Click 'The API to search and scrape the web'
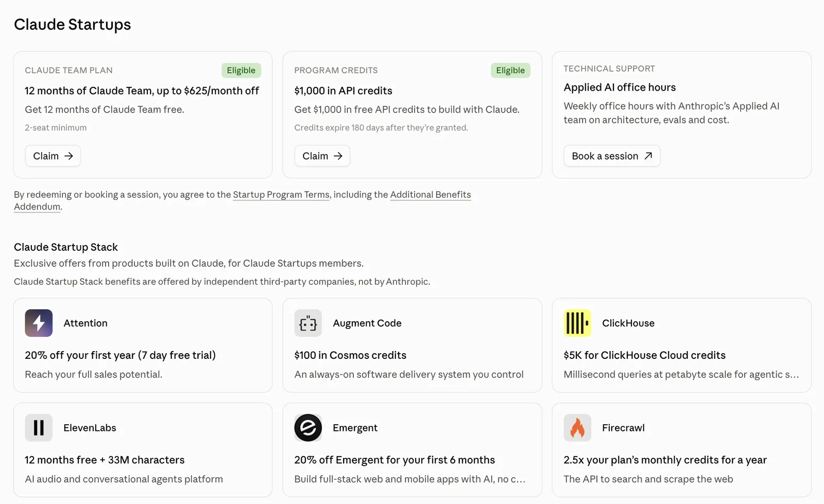 [648, 479]
